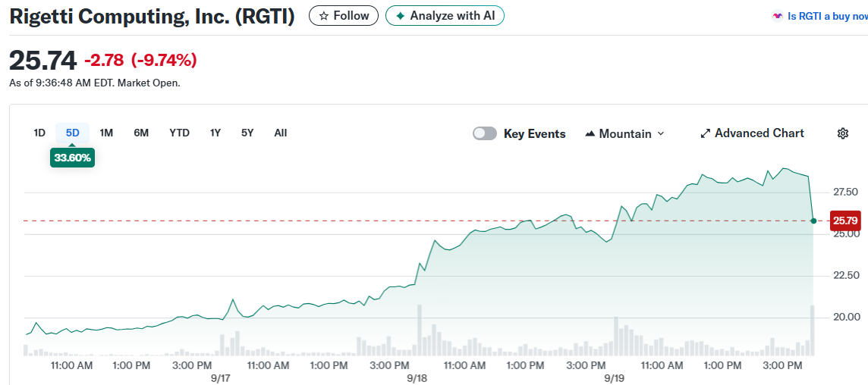Click the (-9.74%) percent change

click(164, 61)
